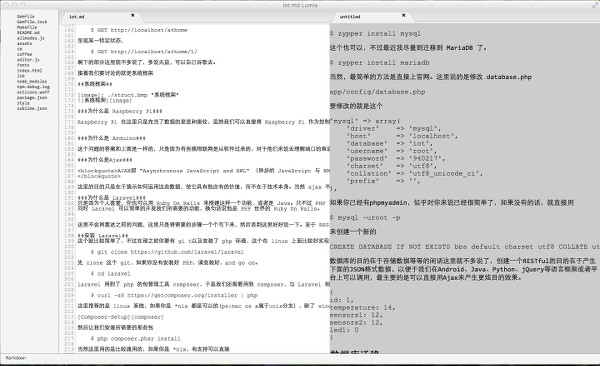
Task: Expand the node_modules folder
Action: click(32, 81)
